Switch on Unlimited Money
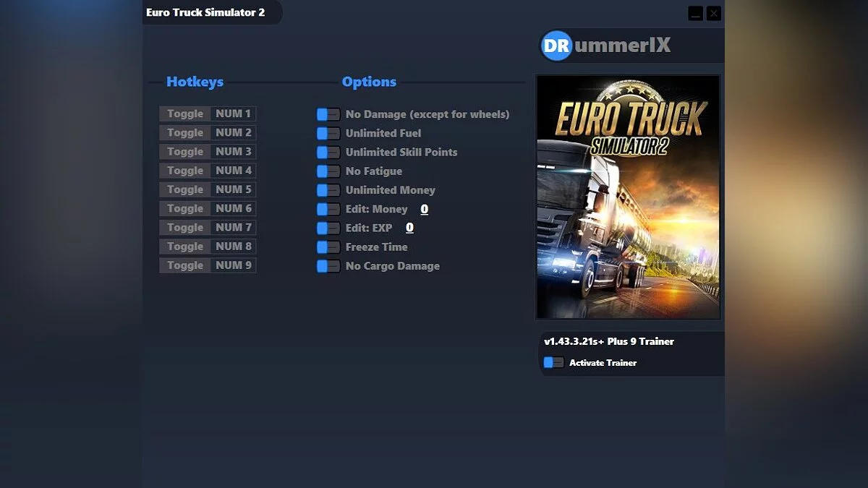The height and width of the screenshot is (488, 868). (328, 189)
